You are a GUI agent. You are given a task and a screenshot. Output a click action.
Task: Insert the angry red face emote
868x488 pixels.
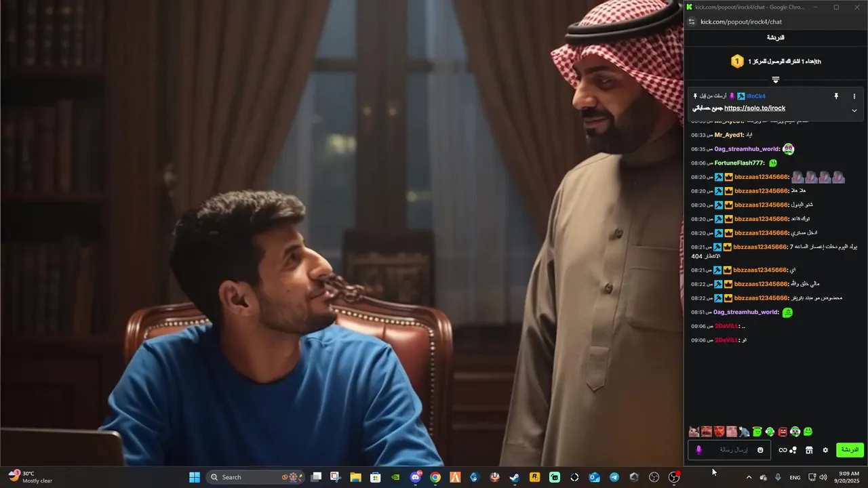pos(783,431)
